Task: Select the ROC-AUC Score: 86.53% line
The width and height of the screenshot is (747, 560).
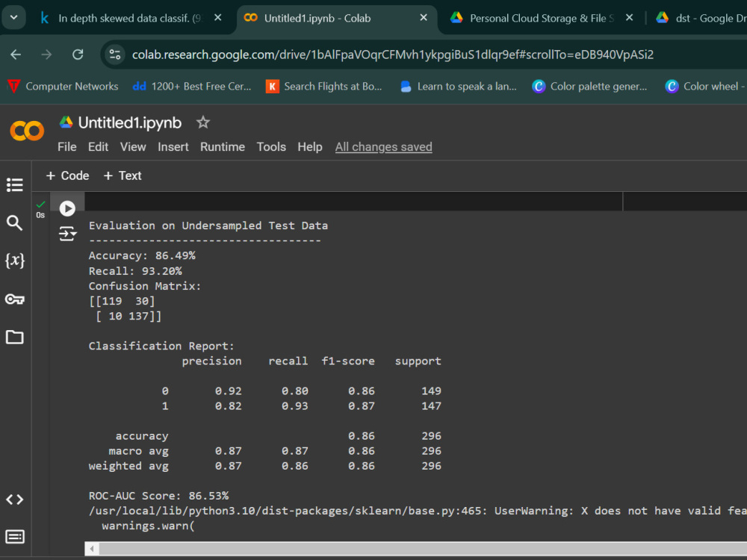Action: tap(158, 496)
